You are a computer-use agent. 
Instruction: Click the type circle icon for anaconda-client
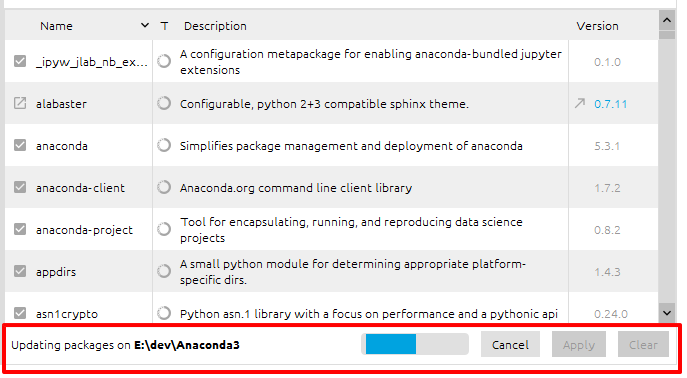164,187
